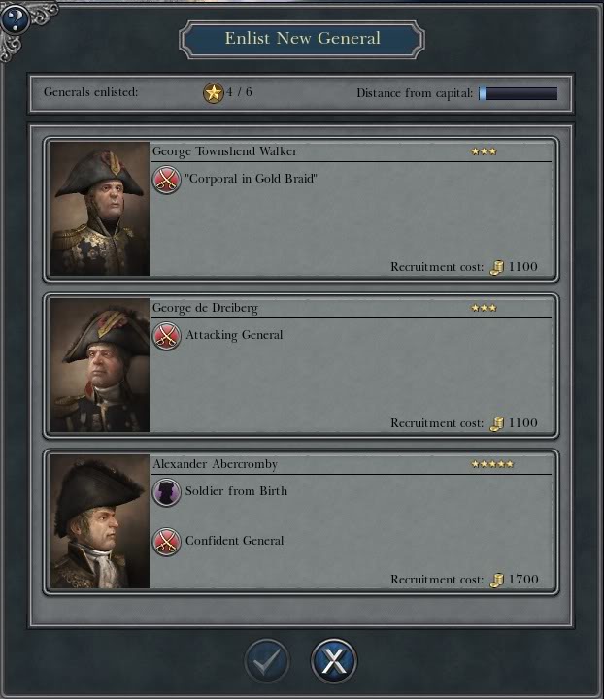This screenshot has width=604, height=700.
Task: Click coin icon next to de Dreiberg's cost
Action: tap(497, 423)
